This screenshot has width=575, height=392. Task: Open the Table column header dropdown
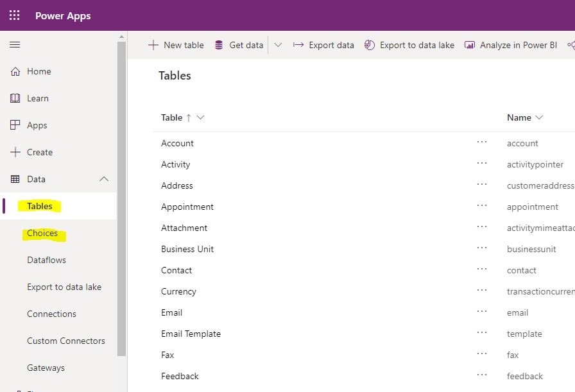(x=199, y=117)
